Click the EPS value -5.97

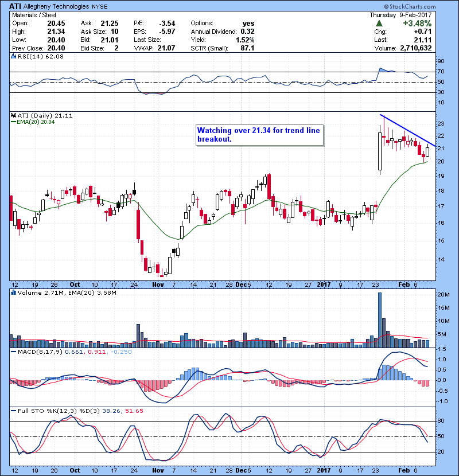(x=167, y=32)
